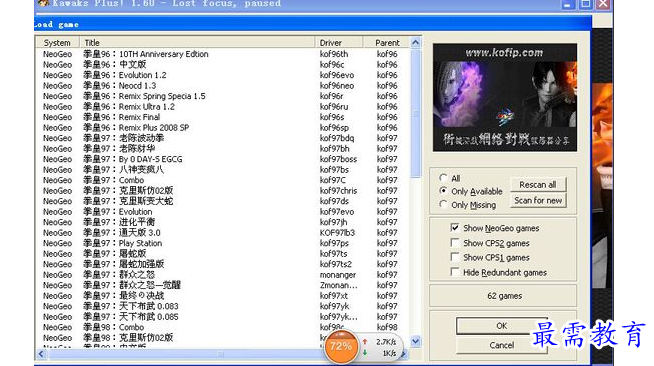Select 拳皇96：Remix Plus 2008 SP row
Screen dimensions: 654x366
222,128
